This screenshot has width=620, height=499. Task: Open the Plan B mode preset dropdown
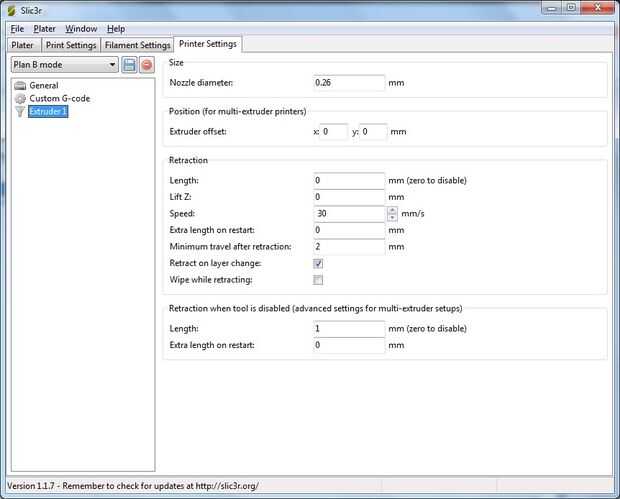tap(65, 65)
